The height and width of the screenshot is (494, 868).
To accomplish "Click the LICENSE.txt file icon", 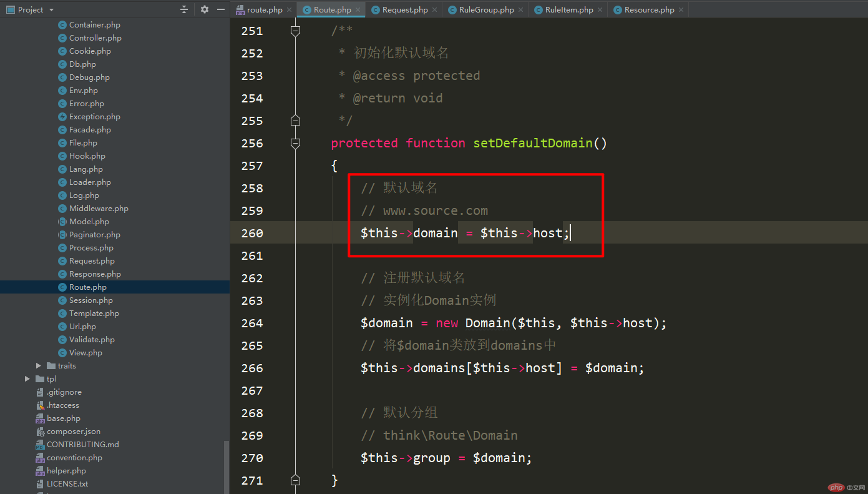I will (x=40, y=484).
